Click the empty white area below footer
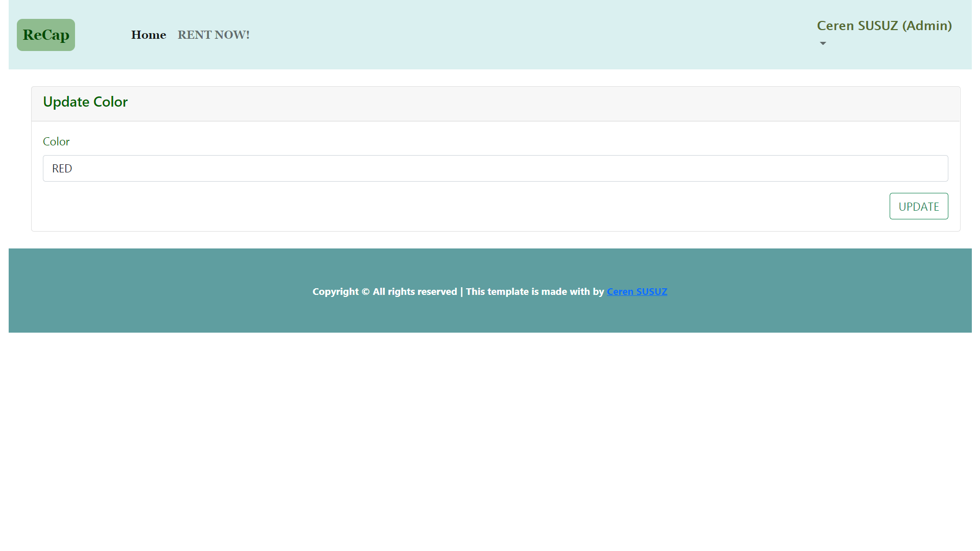 pos(490,439)
